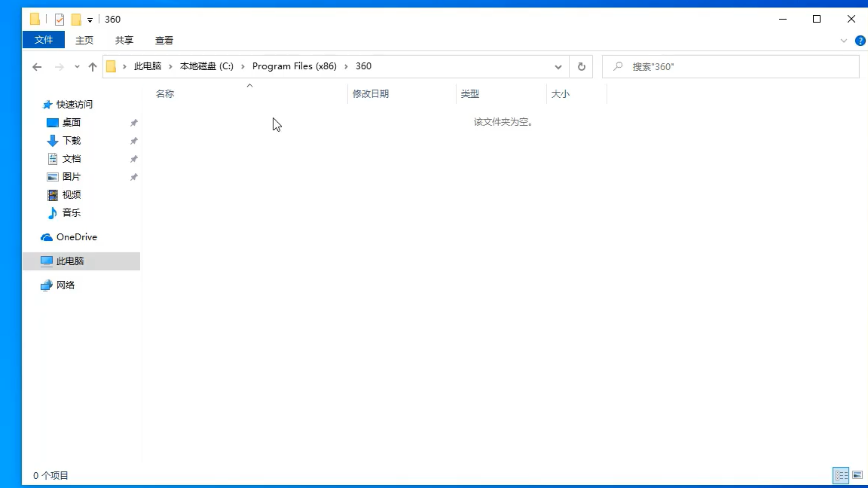Open OneDrive from the sidebar
Viewport: 868px width, 488px height.
(x=75, y=236)
